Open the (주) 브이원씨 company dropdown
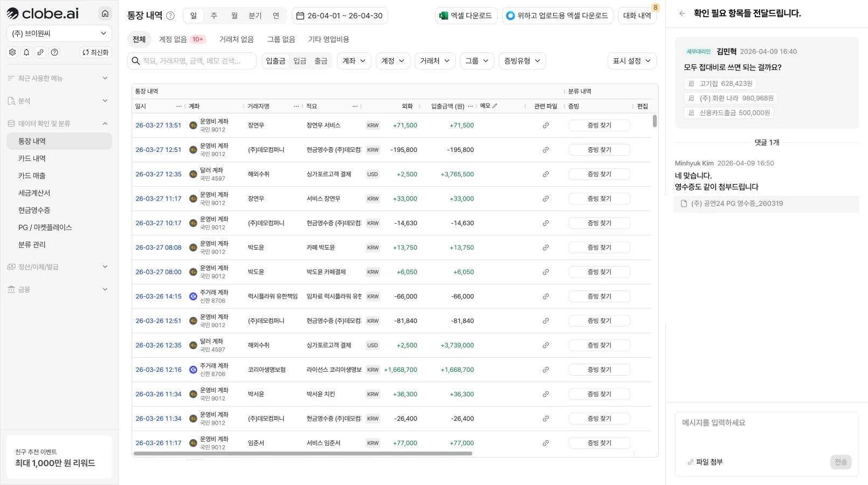The image size is (868, 485). [x=59, y=33]
